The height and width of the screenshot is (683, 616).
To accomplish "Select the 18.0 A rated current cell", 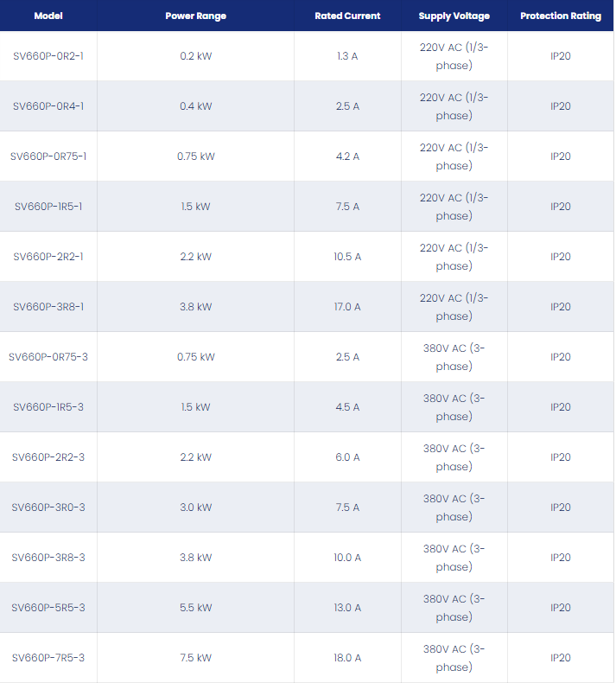I will tap(347, 657).
